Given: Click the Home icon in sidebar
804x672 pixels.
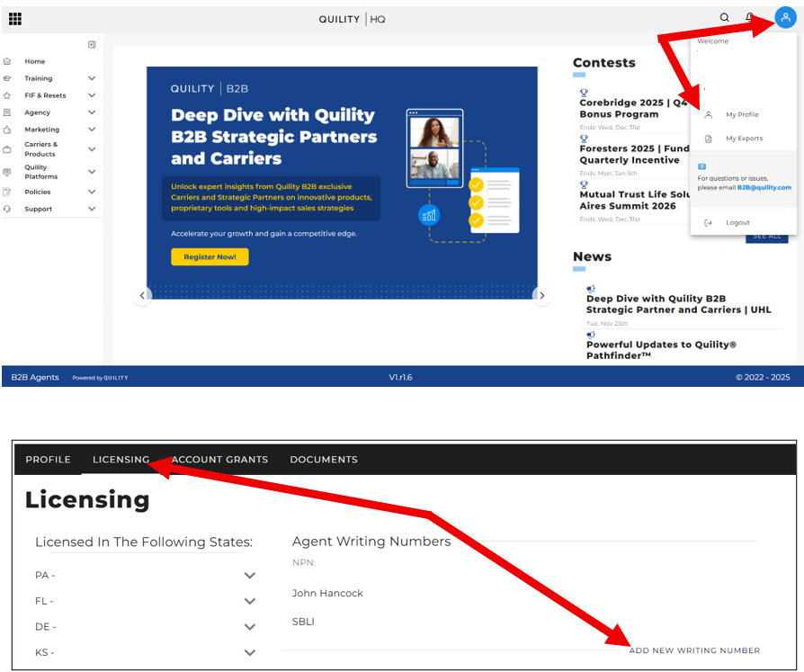Looking at the screenshot, I should tap(8, 61).
